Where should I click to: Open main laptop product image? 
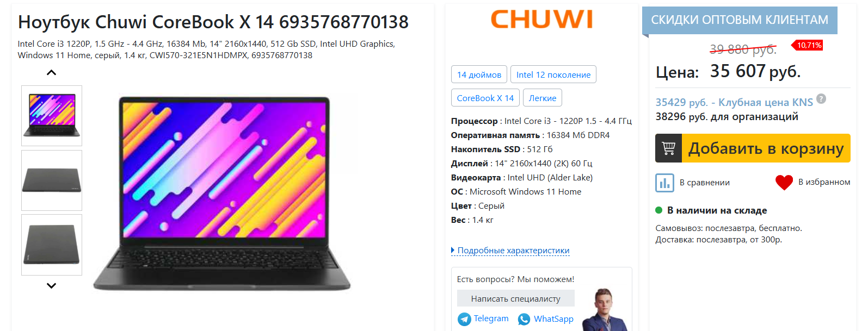coord(222,193)
